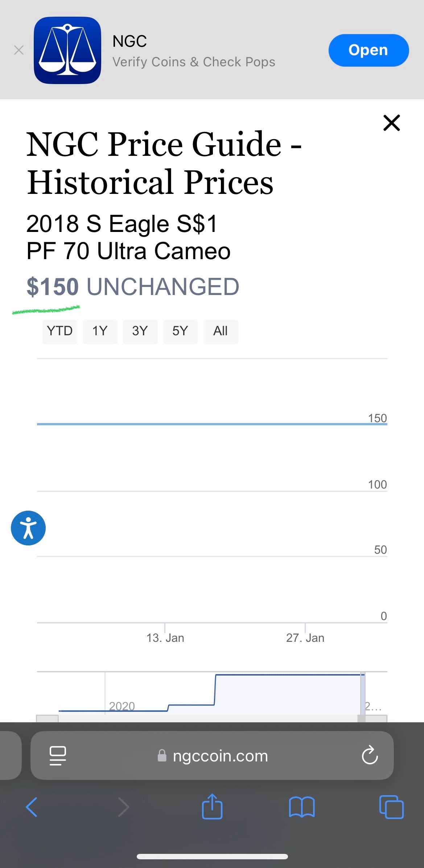Tap the NGC scales app icon
This screenshot has height=868, width=424.
67,50
